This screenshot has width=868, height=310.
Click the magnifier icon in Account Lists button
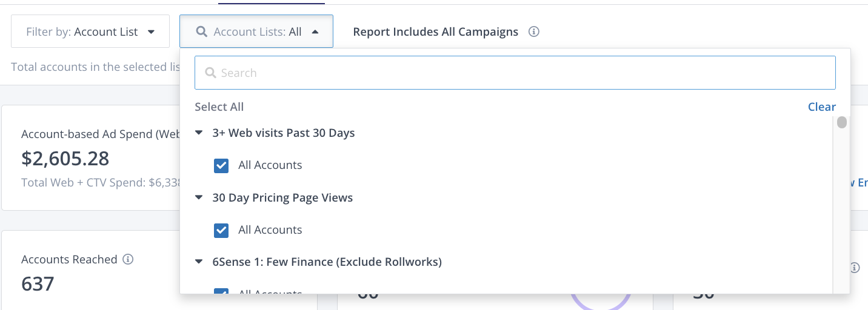click(202, 31)
